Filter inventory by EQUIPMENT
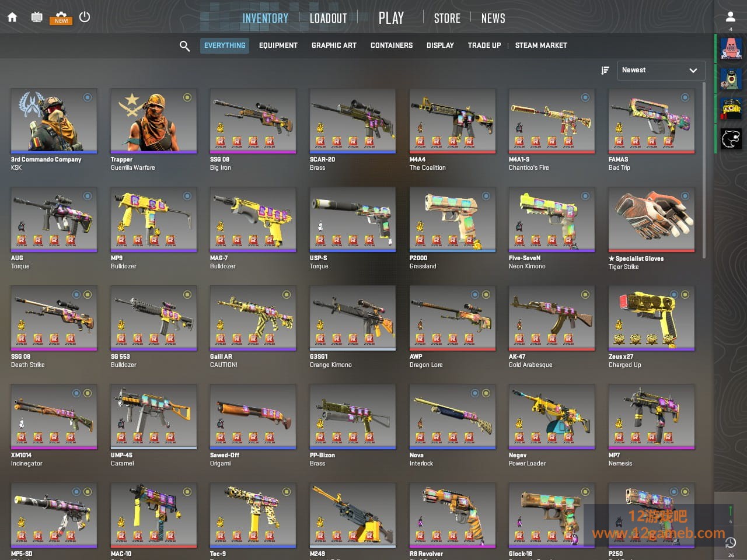The height and width of the screenshot is (560, 747). tap(278, 45)
